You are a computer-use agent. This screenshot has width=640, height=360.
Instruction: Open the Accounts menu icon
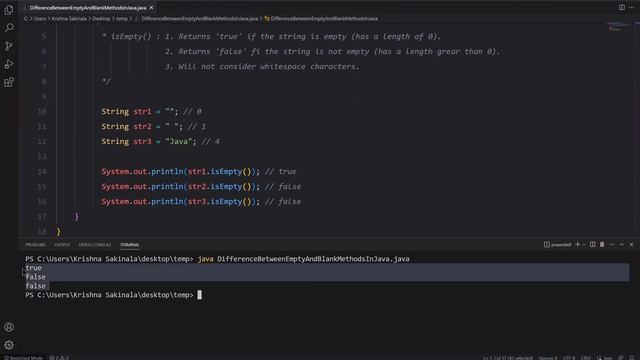click(x=9, y=327)
